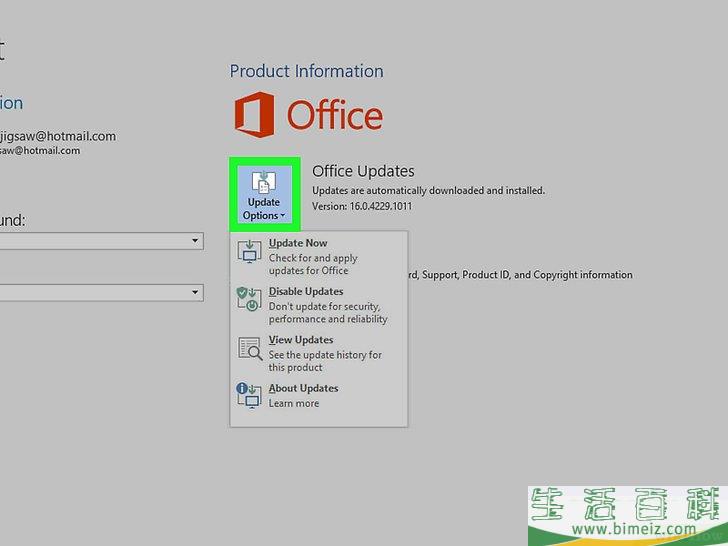Click the larger hotmail.com email address

(x=58, y=136)
